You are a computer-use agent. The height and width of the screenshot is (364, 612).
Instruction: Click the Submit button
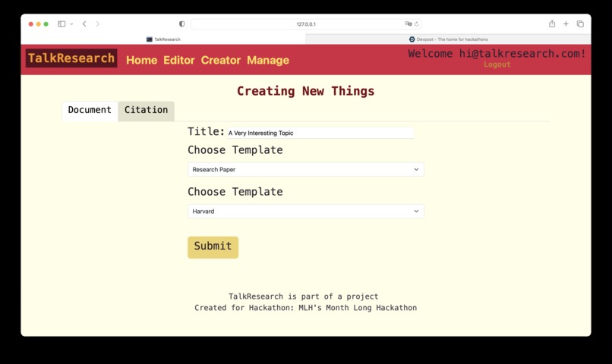[x=213, y=247]
